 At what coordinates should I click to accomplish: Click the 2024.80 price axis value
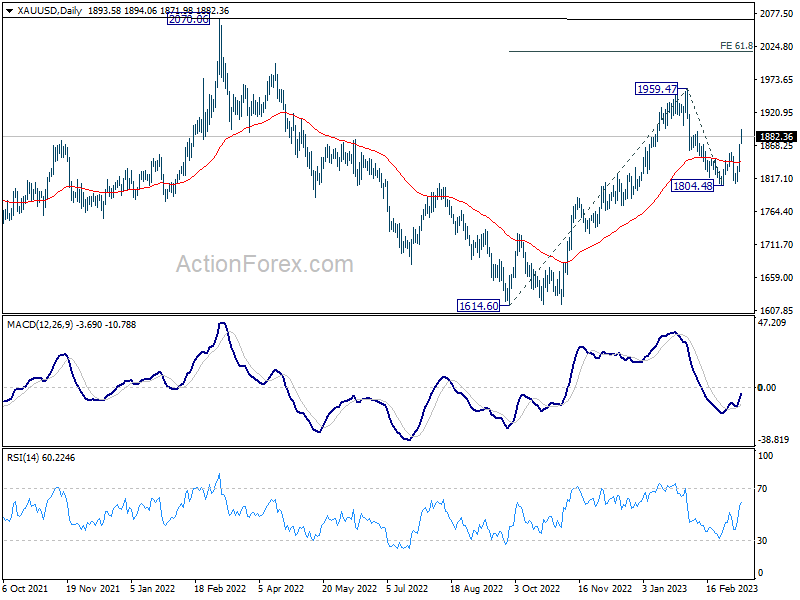coord(776,46)
